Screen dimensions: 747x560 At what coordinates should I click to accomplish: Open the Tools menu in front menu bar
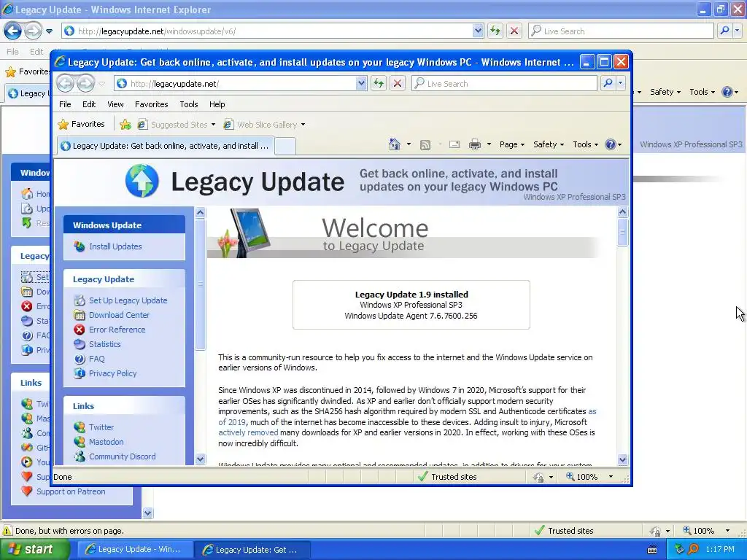[189, 104]
